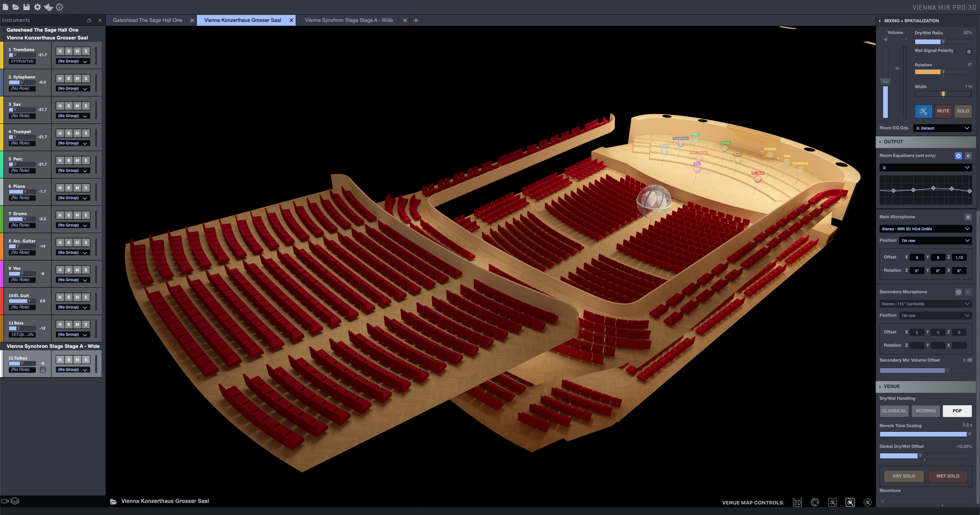
Task: Toggle the 3D venue map view icon
Action: (797, 502)
